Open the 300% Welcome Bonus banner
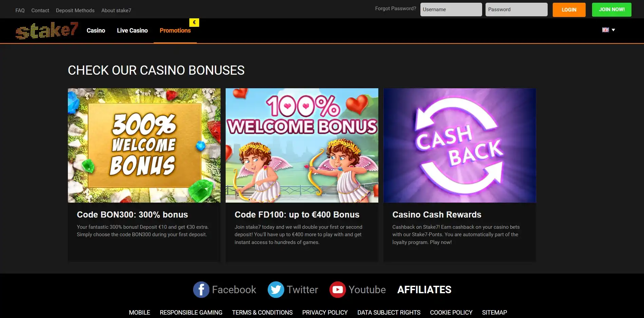The width and height of the screenshot is (644, 318). [144, 146]
